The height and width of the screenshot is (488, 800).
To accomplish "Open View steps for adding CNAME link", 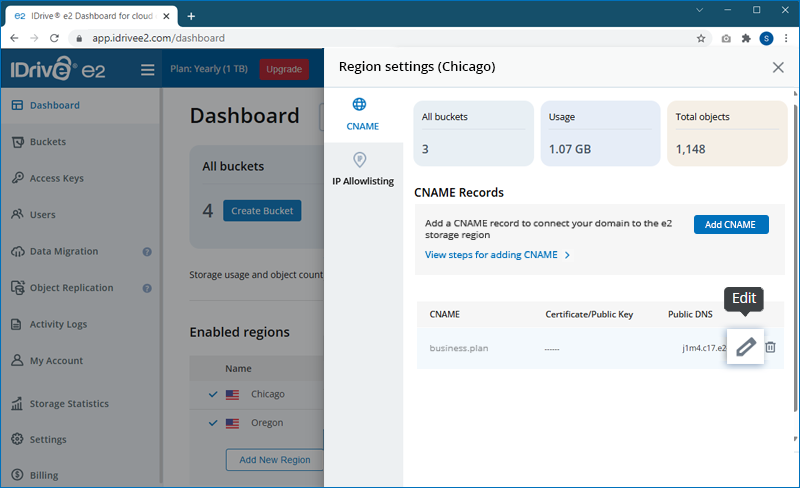I will click(x=497, y=255).
